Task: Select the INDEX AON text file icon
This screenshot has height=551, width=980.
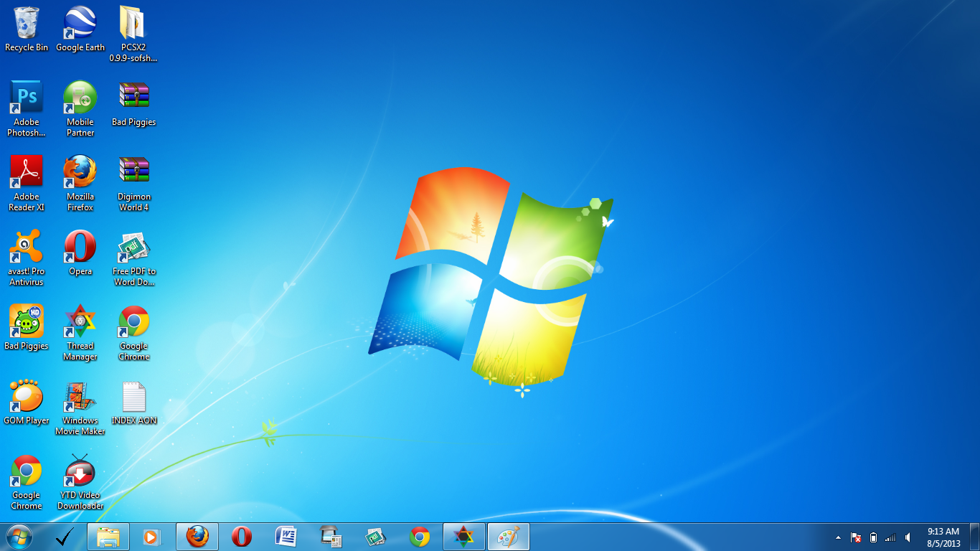Action: coord(133,402)
